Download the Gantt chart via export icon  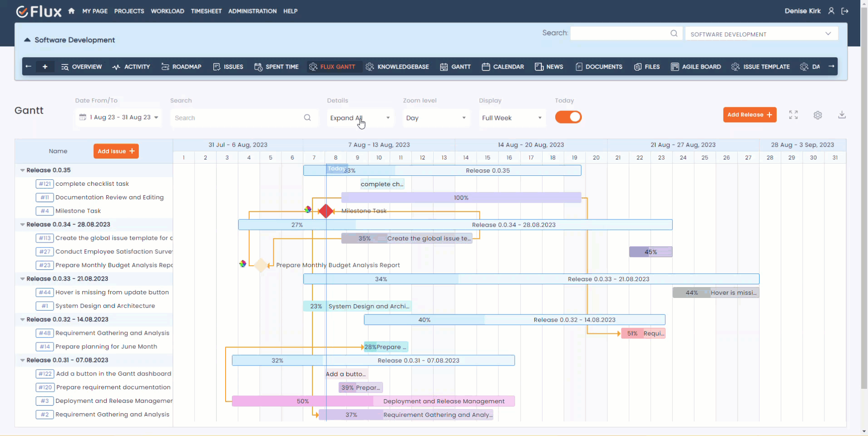(842, 115)
